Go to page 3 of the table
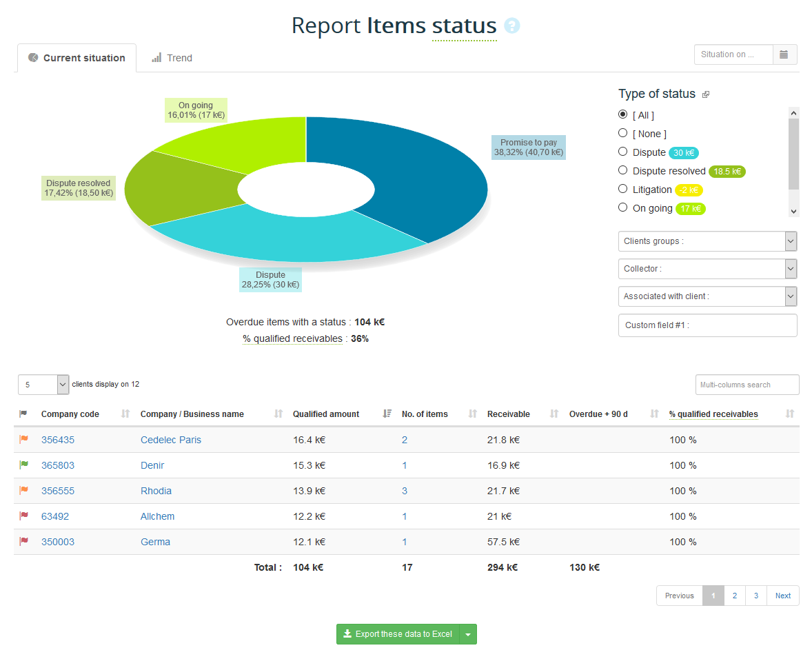This screenshot has width=812, height=650. pos(756,596)
